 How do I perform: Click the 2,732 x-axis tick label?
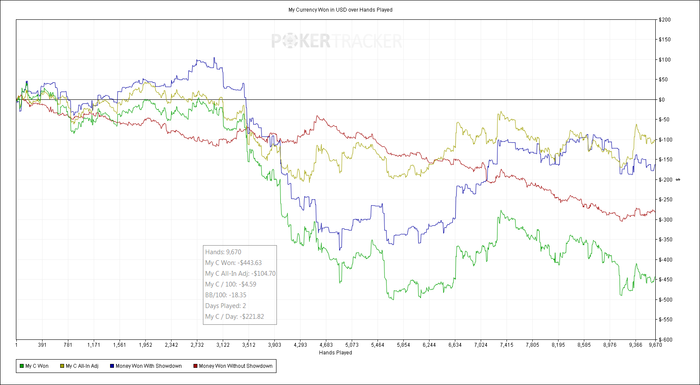coord(197,345)
